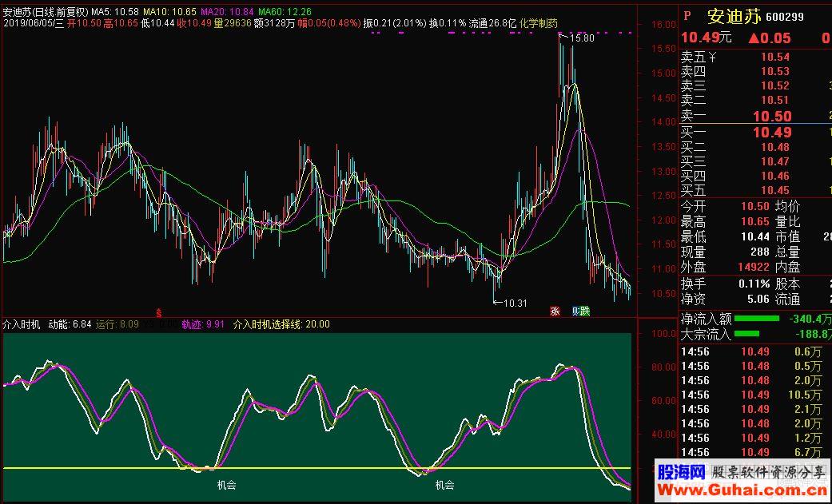Click the 14:56 trade row with 6.7万
The image size is (832, 504).
click(x=752, y=452)
